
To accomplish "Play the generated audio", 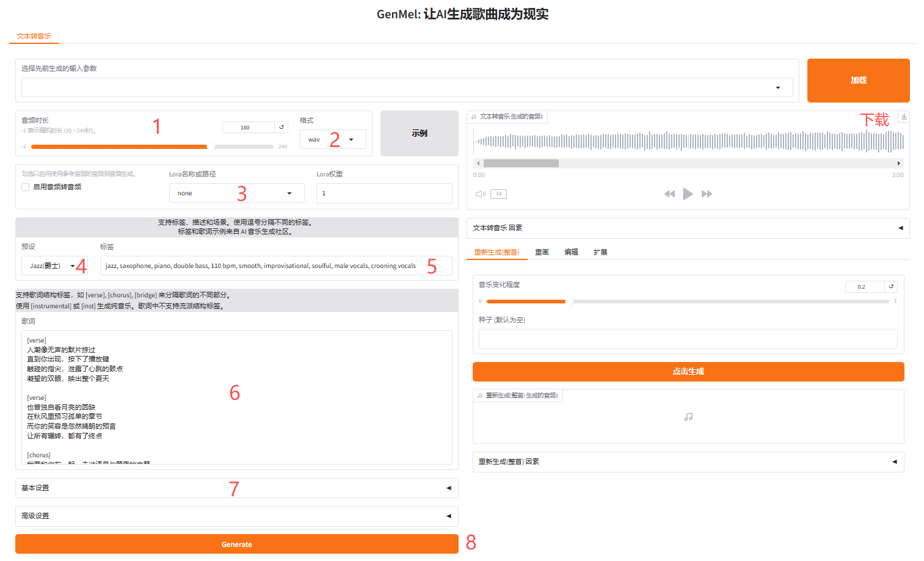I will tap(688, 194).
